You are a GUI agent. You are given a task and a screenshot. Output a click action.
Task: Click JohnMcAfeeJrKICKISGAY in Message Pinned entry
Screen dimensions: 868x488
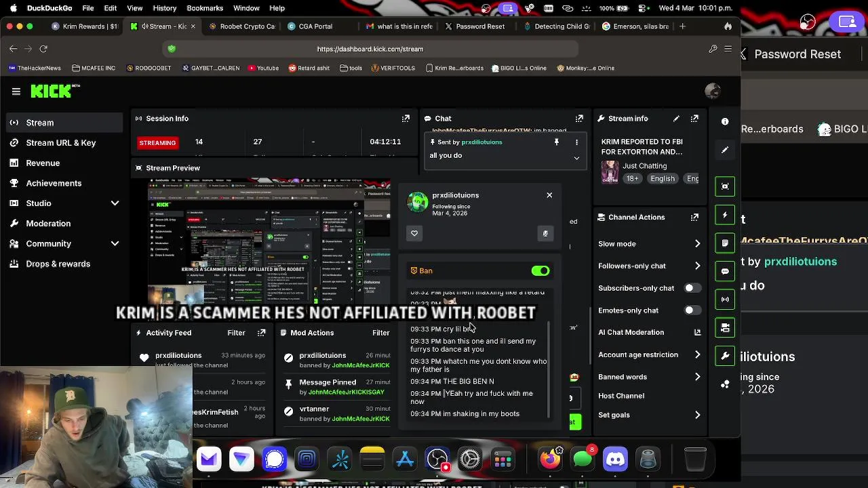(x=346, y=392)
